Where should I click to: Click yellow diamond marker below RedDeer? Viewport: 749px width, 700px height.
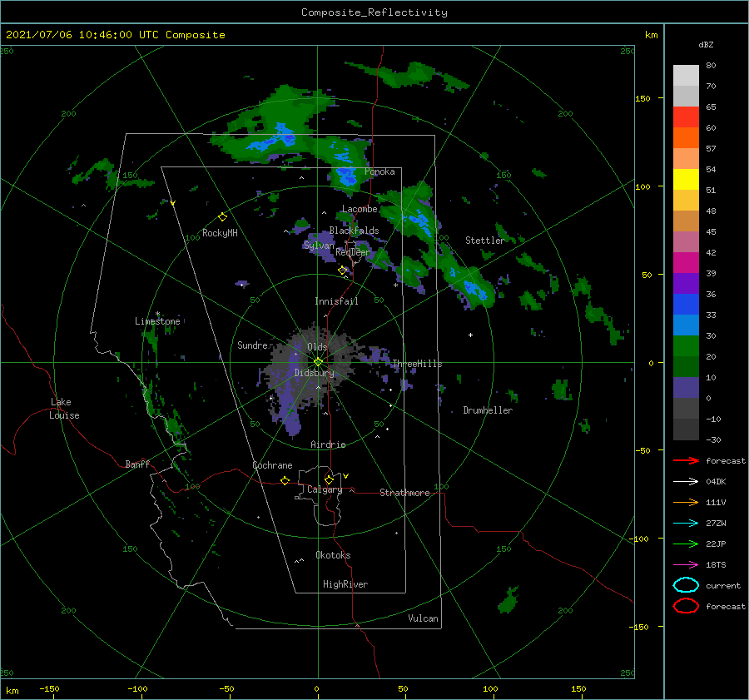[x=342, y=271]
